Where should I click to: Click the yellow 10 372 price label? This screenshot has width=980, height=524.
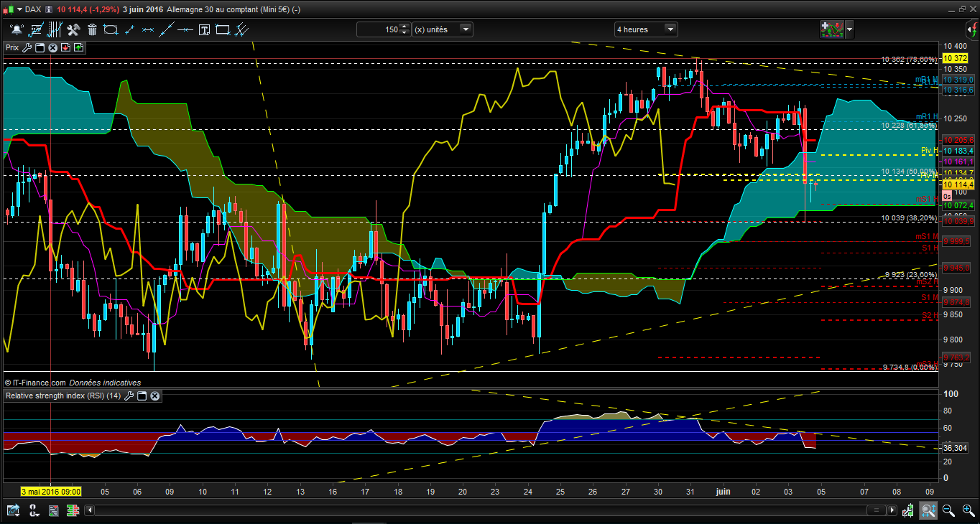pyautogui.click(x=954, y=58)
